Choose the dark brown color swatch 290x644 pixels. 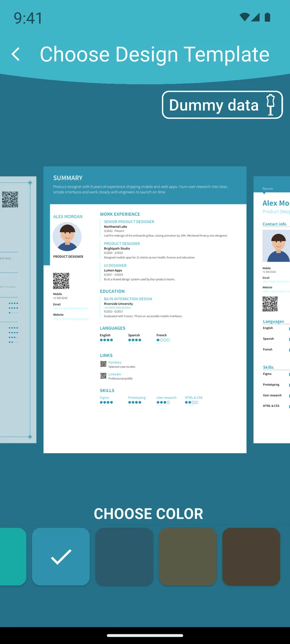(251, 557)
